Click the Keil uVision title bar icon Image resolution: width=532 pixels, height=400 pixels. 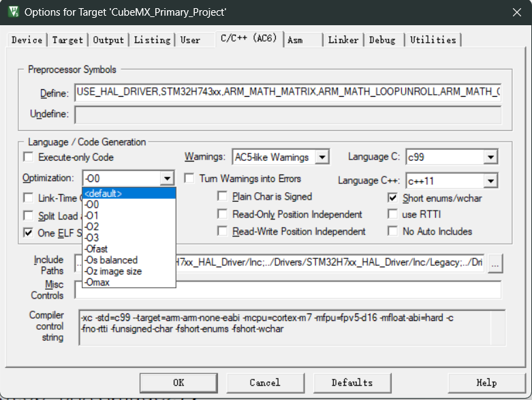pos(14,12)
